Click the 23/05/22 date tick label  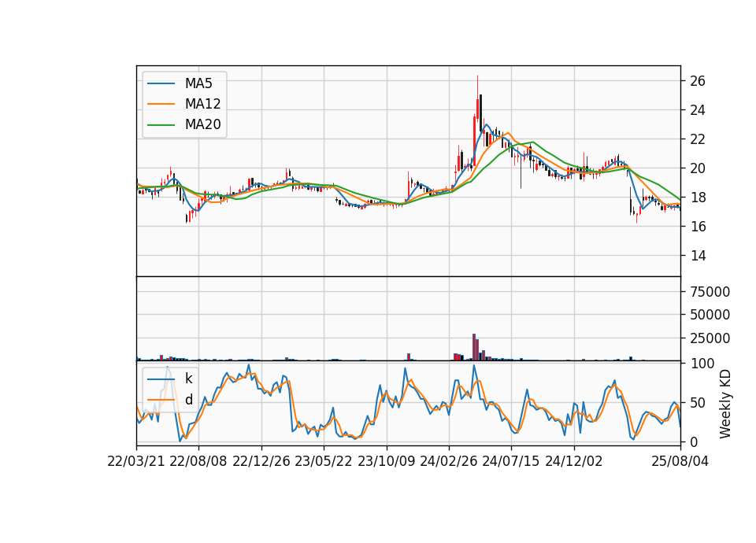click(324, 462)
